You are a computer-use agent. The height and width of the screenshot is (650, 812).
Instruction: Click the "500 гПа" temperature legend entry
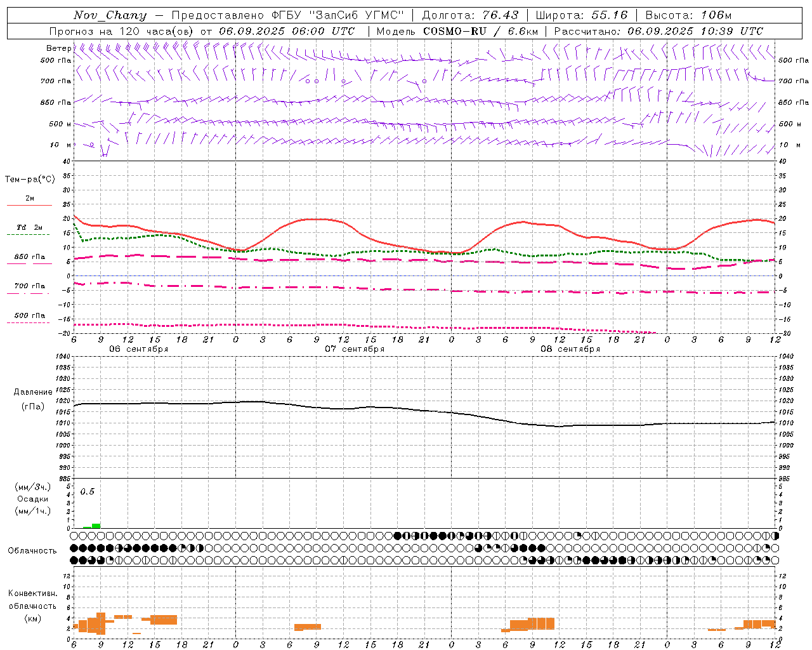click(30, 315)
